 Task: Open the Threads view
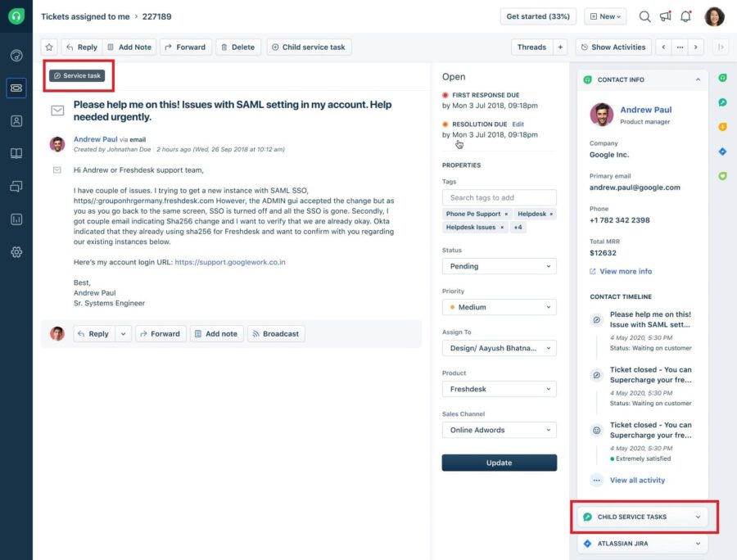coord(531,47)
